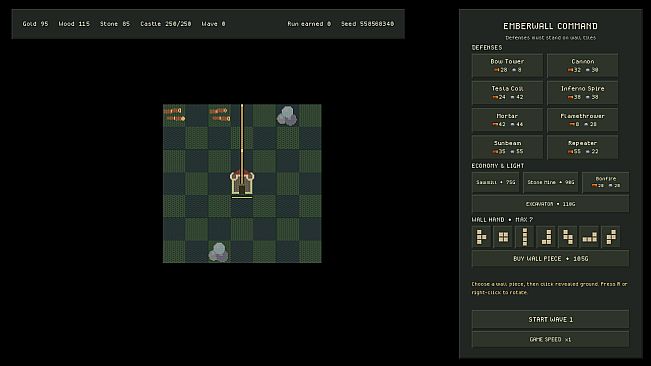This screenshot has height=366, width=651.
Task: Choose the Sunbeam defense
Action: click(507, 147)
